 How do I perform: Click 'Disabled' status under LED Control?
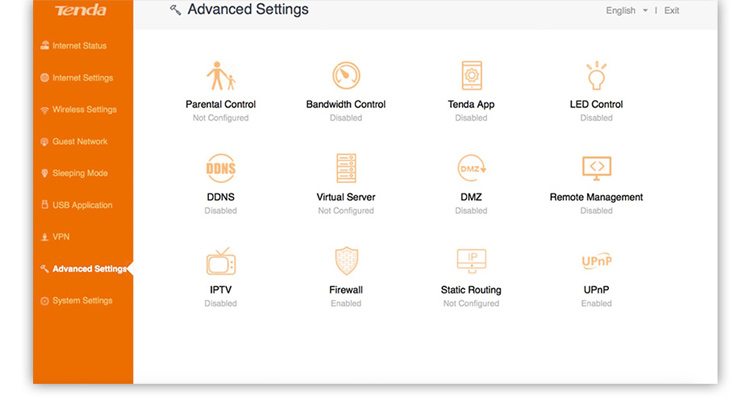point(596,118)
